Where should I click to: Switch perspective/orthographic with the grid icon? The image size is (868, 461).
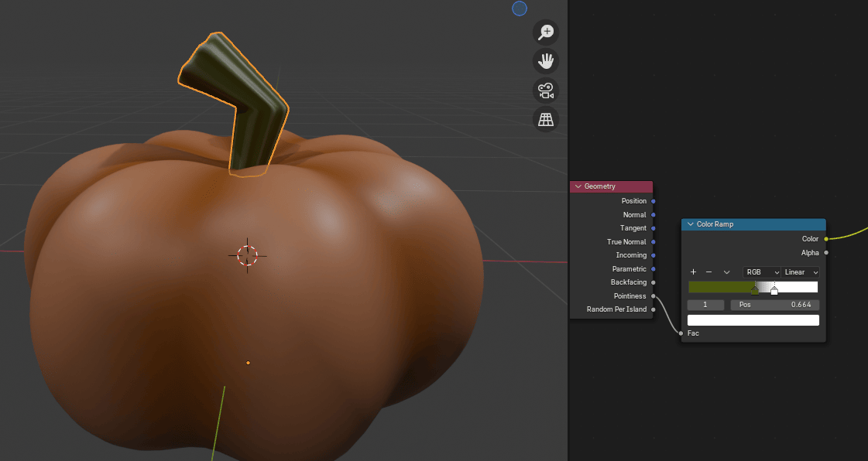pyautogui.click(x=547, y=119)
